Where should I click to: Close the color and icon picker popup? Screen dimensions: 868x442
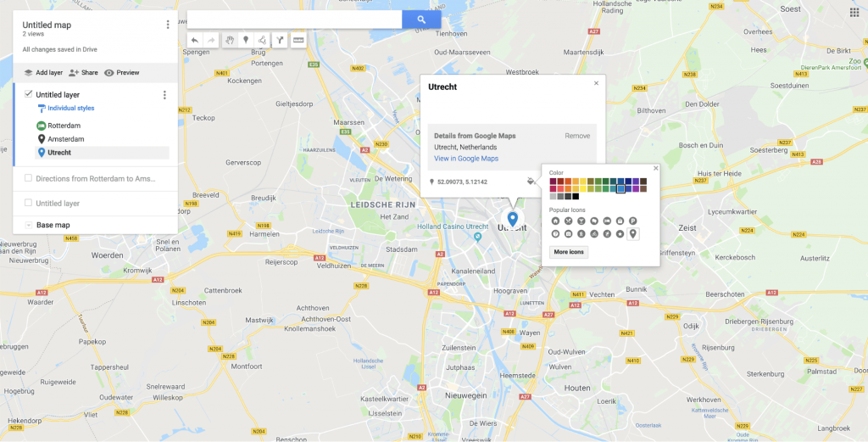656,168
